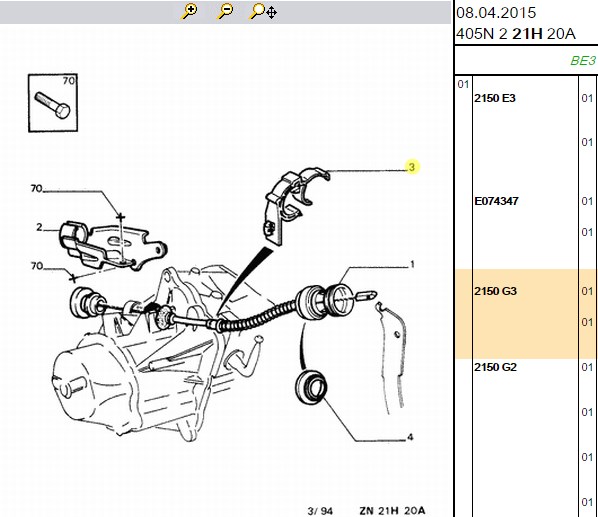
Task: Click callout number 1 on the cable
Action: click(412, 264)
